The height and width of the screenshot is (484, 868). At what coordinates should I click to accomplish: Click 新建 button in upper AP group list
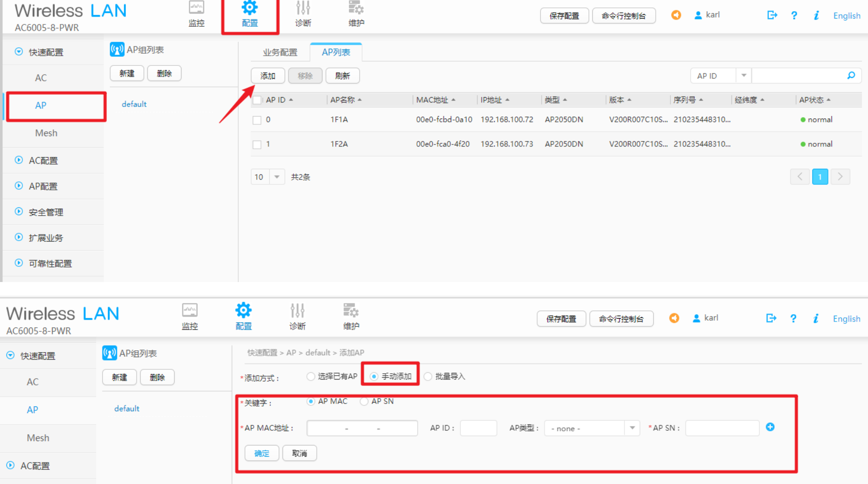tap(127, 73)
